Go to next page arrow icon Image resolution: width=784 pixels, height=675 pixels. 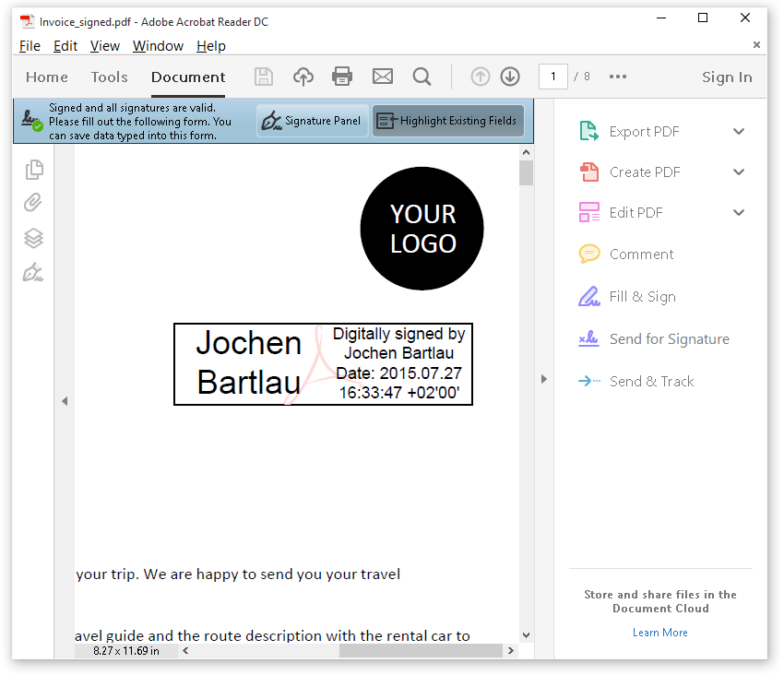coord(510,77)
